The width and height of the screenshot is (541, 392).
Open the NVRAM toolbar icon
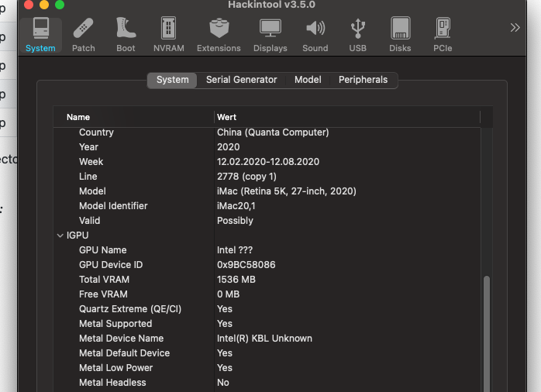pyautogui.click(x=168, y=35)
